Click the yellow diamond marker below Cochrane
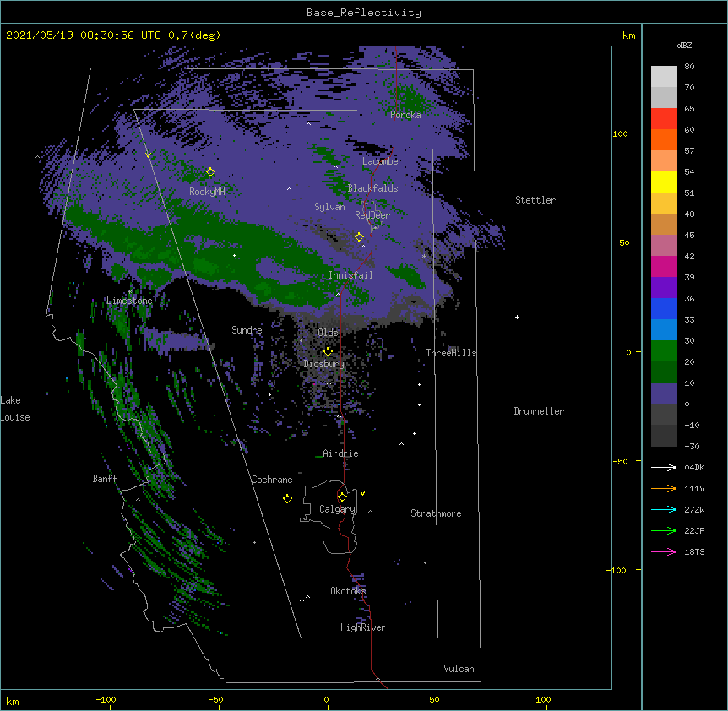 [x=287, y=498]
